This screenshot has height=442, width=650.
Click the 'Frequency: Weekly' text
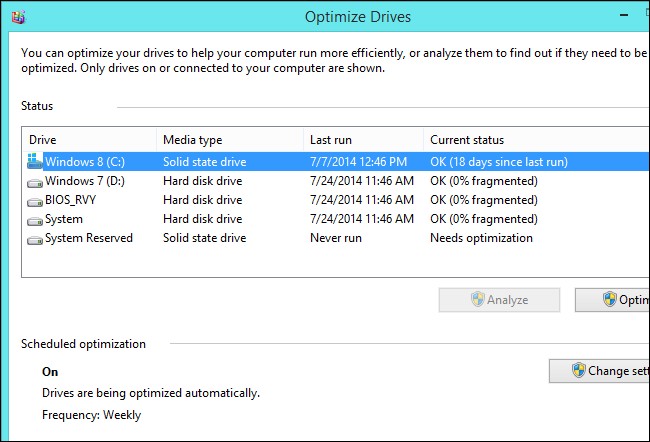91,415
